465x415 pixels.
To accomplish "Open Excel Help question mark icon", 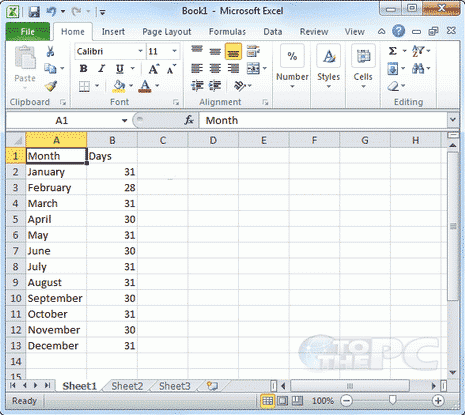I will point(398,31).
